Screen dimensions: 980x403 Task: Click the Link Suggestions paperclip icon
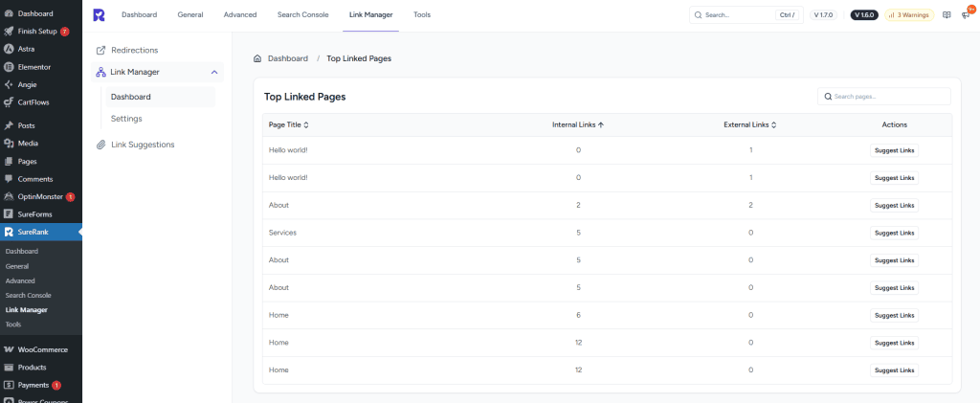(100, 145)
